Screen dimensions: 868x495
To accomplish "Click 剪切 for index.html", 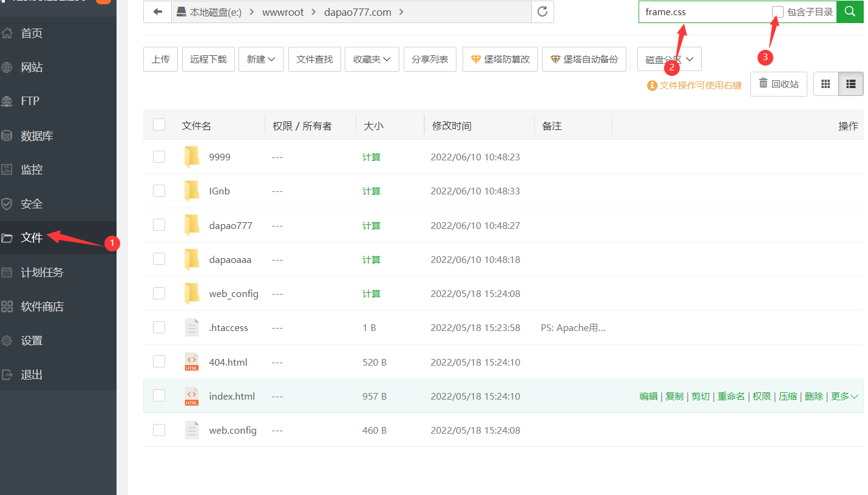I will click(700, 396).
